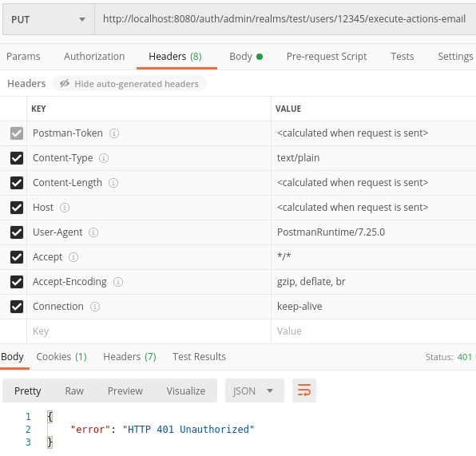
Task: Click info icon next to Accept-Encoding
Action: pyautogui.click(x=118, y=282)
